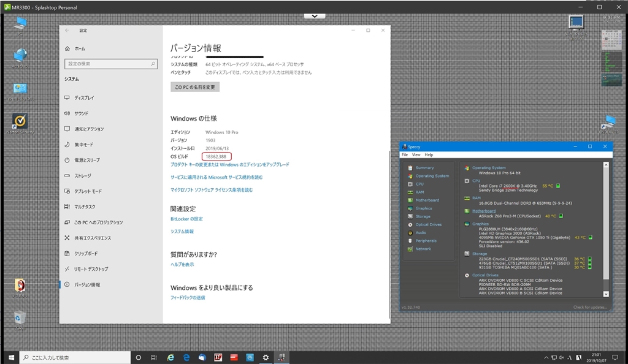628x364 pixels.
Task: Click the back arrow in the Settings title bar
Action: [x=67, y=31]
